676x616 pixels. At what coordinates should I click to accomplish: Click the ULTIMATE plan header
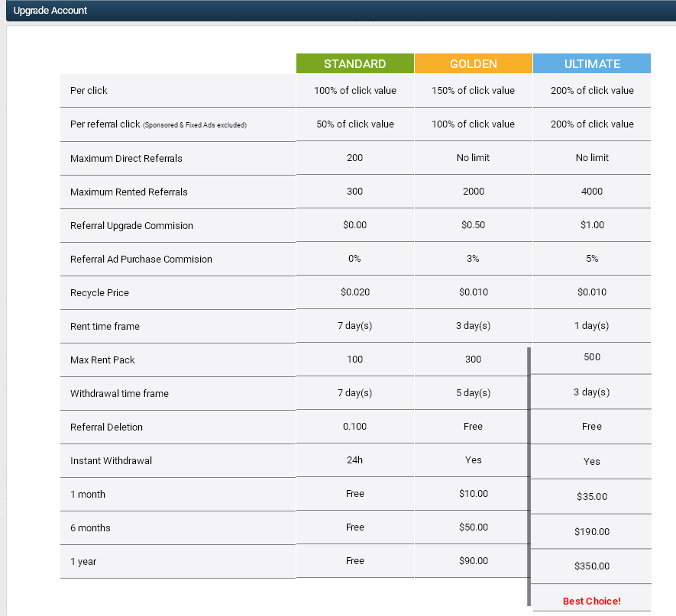pyautogui.click(x=592, y=64)
